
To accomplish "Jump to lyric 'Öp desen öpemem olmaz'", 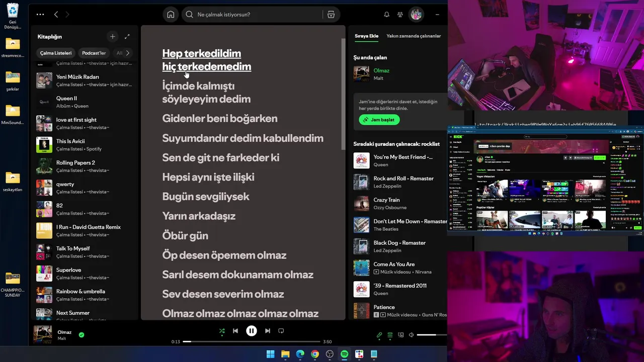I will (224, 255).
